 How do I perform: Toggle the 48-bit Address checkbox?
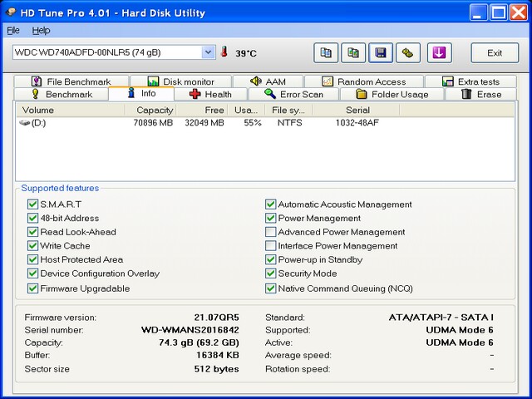(x=32, y=218)
